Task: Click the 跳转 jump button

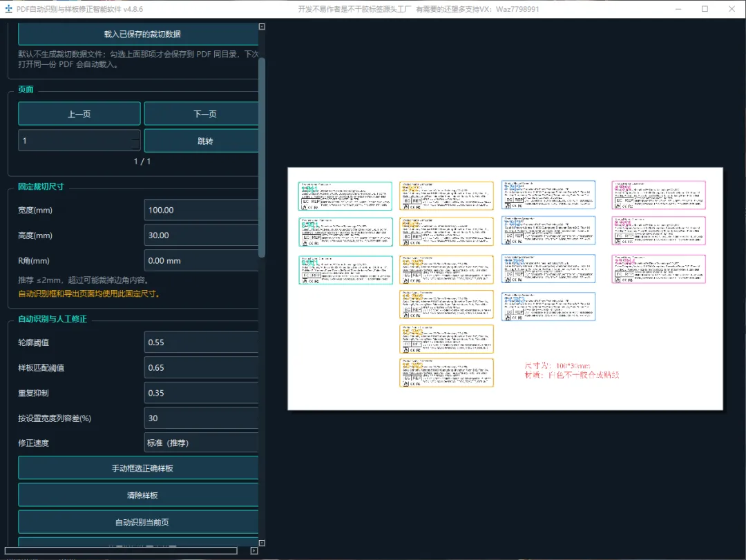Action: click(x=202, y=141)
